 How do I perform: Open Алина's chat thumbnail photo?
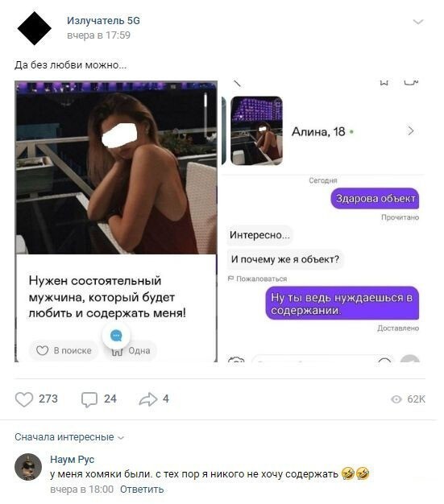point(256,130)
